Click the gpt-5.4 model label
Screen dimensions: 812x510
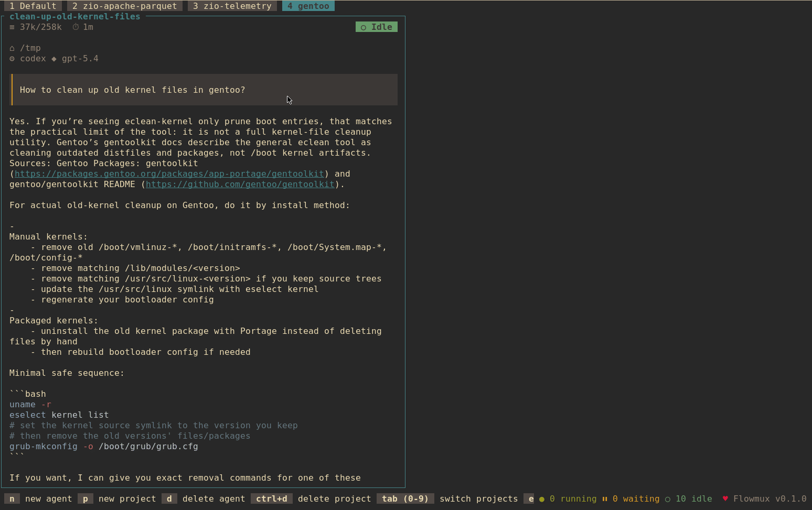80,59
